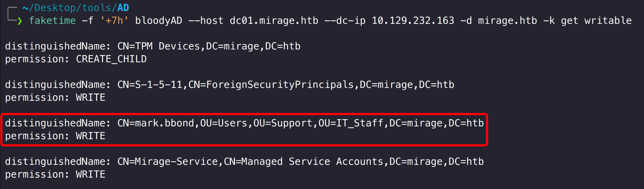This screenshot has width=644, height=189.
Task: Click the CN=TPM Devices distinguished name
Action: [x=209, y=46]
